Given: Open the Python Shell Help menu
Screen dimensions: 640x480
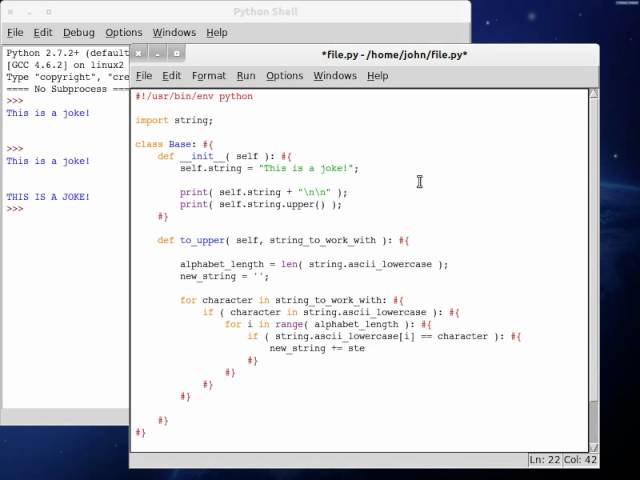Looking at the screenshot, I should [x=217, y=32].
